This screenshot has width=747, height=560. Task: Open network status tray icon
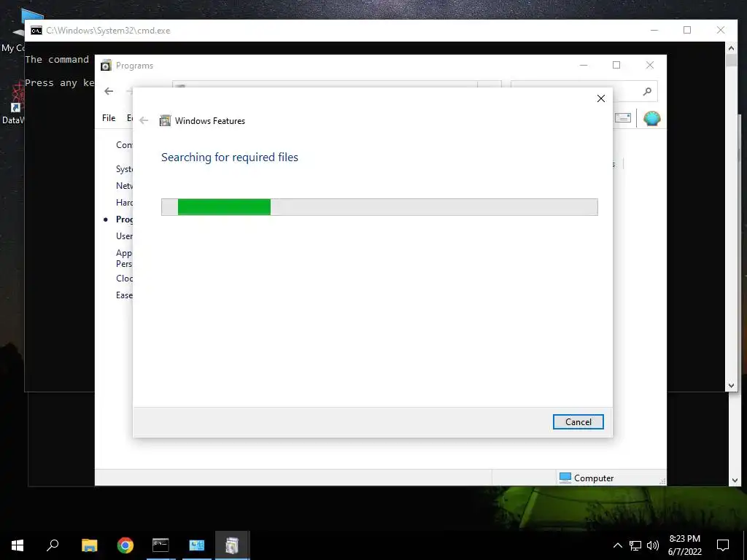point(635,545)
